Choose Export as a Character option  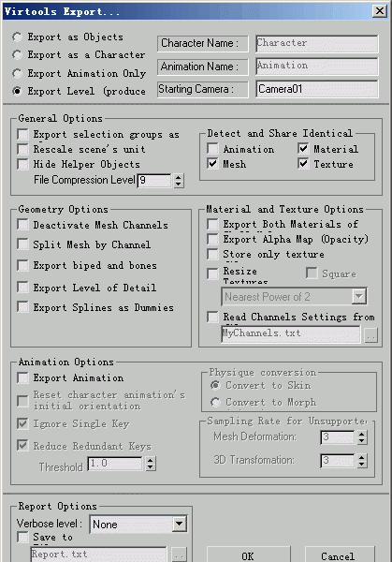pyautogui.click(x=17, y=55)
